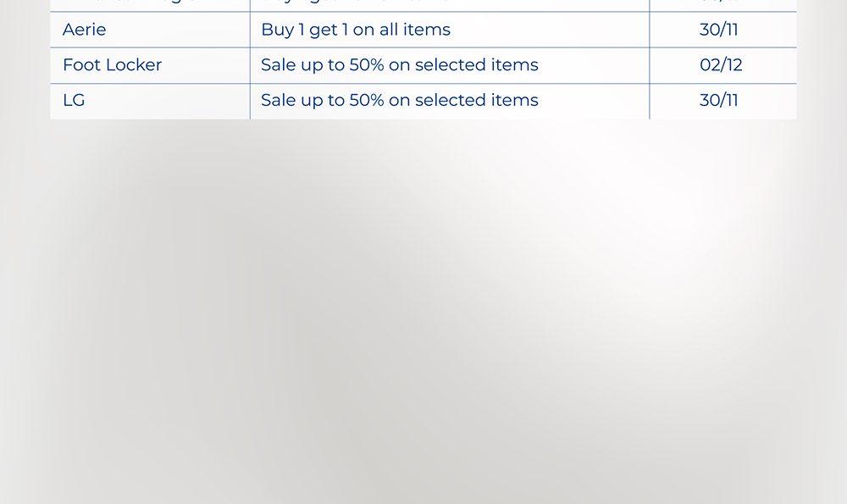Click the Aerie brand name cell
847x504 pixels.
click(x=85, y=30)
